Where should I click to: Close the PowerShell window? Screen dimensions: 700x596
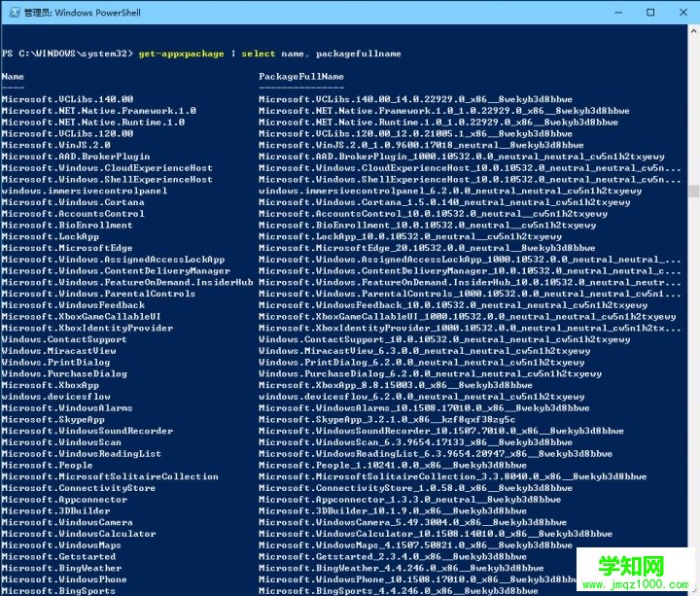pos(683,13)
